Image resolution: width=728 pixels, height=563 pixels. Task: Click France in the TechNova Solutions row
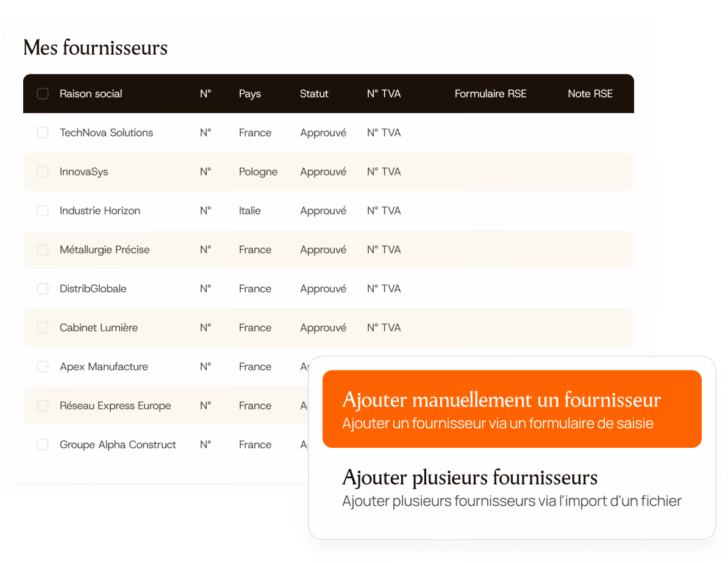pos(255,133)
